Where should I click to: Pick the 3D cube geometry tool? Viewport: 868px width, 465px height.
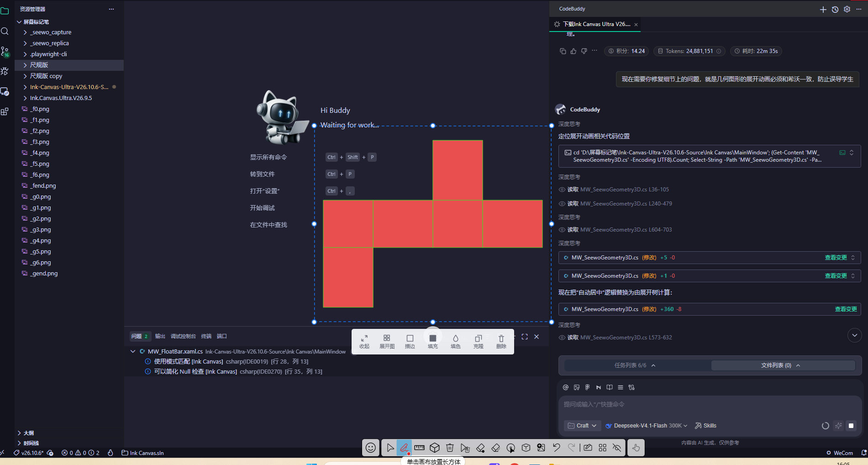(435, 448)
